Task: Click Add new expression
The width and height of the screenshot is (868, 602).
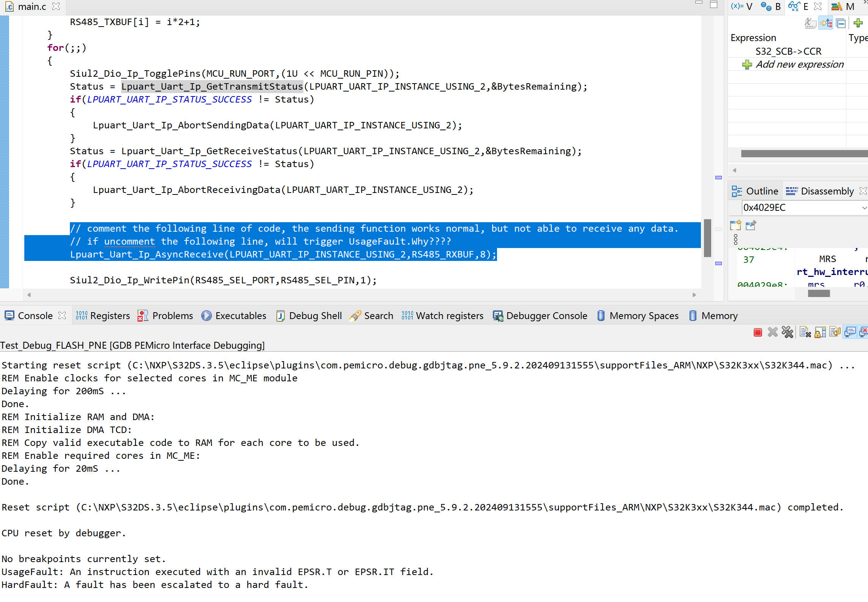Action: (x=799, y=65)
